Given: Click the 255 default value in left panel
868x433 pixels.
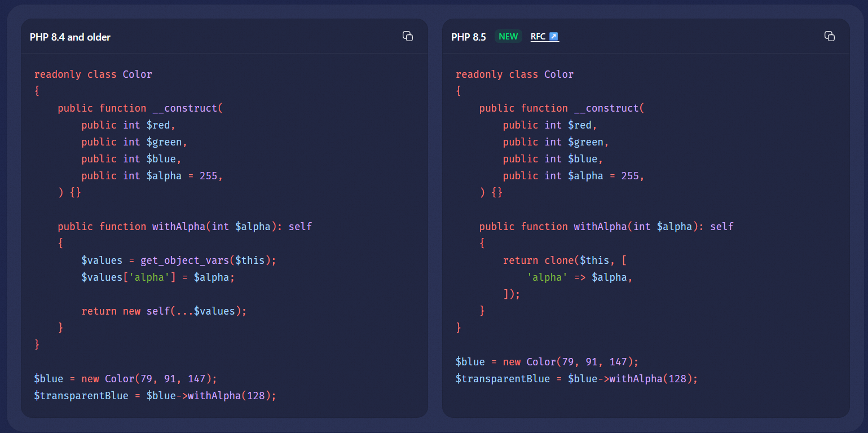Looking at the screenshot, I should [x=208, y=176].
